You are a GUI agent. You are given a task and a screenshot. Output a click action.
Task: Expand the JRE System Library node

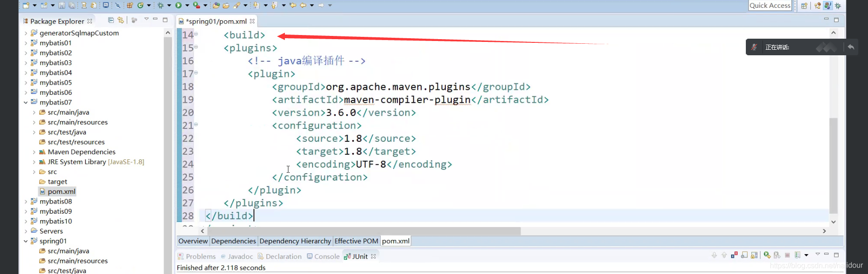[x=34, y=162]
